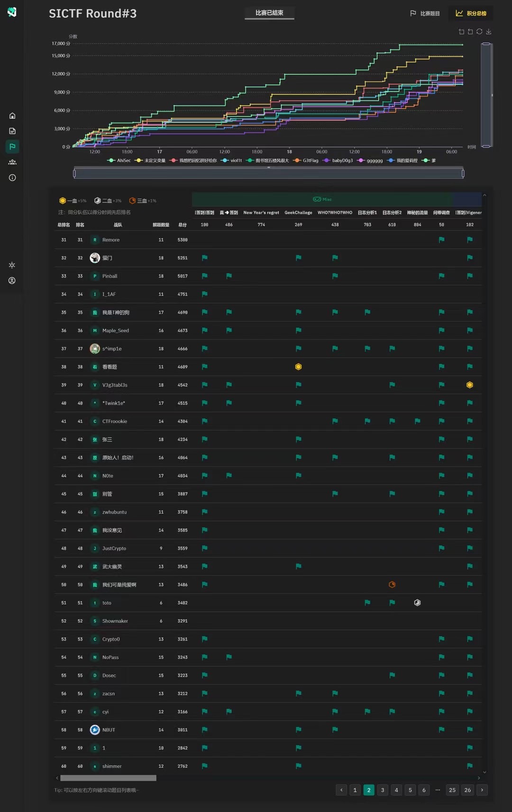The width and height of the screenshot is (512, 812).
Task: Click the right handle of the time range slider
Action: [x=463, y=174]
